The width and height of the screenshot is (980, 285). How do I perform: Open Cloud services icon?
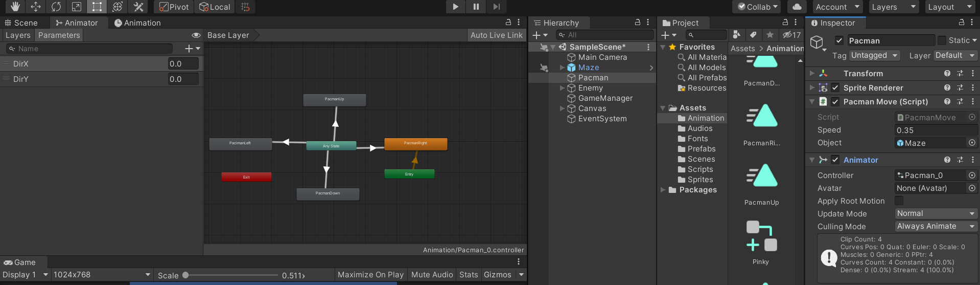coord(797,7)
